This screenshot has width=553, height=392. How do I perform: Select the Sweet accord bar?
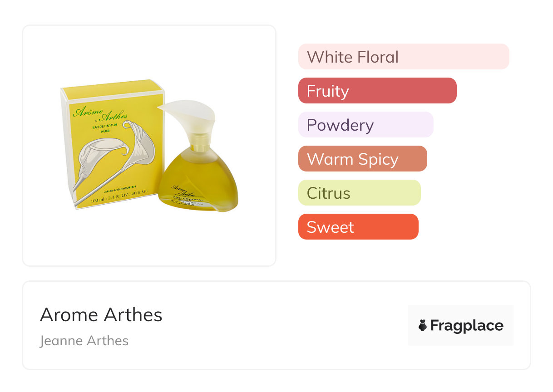[x=358, y=227]
